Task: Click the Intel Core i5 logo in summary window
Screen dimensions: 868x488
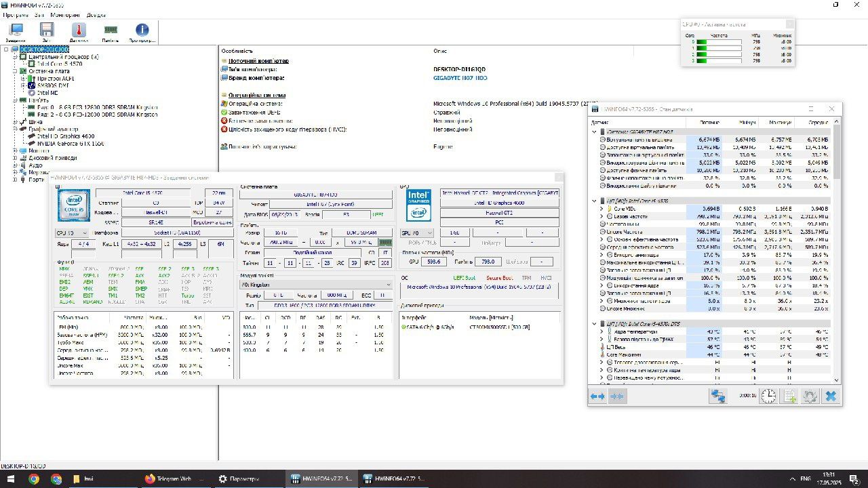Action: (x=73, y=207)
